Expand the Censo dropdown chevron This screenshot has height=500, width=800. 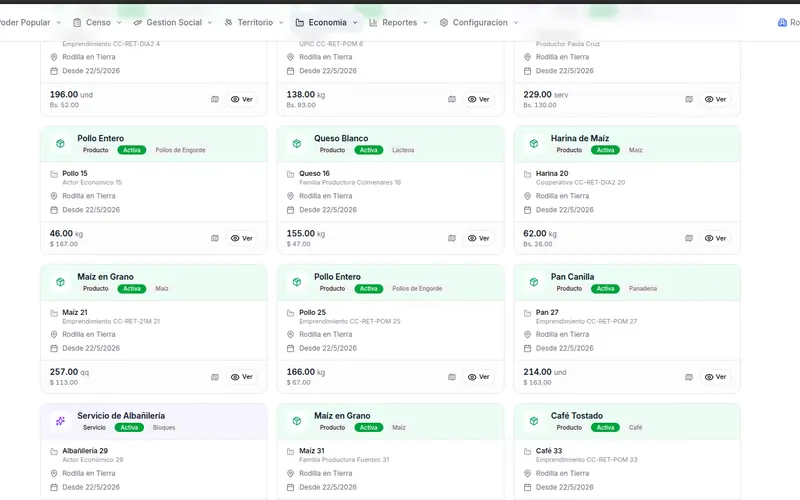(x=119, y=22)
